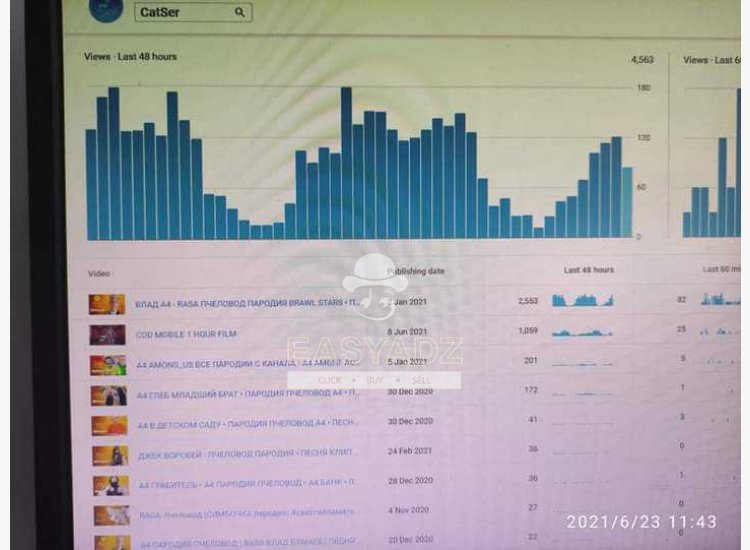Open the ДЖЕК ВОРОБЕЙ video thumbnail
750x550 pixels.
[110, 456]
